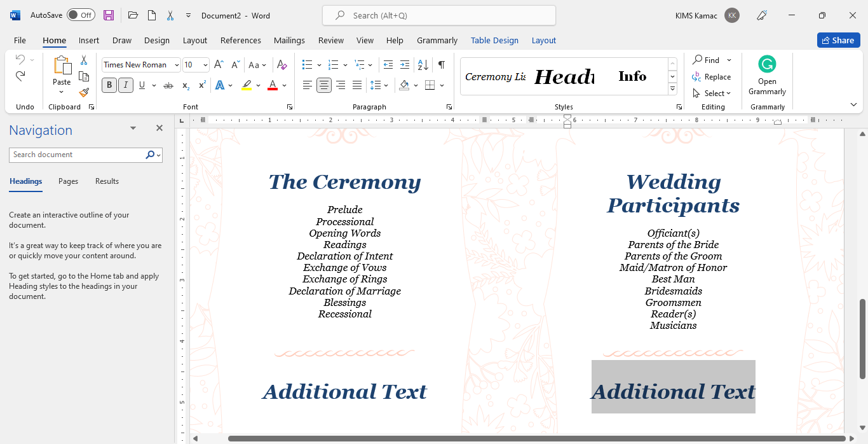This screenshot has height=444, width=868.
Task: Click inside the Search document field
Action: 76,154
